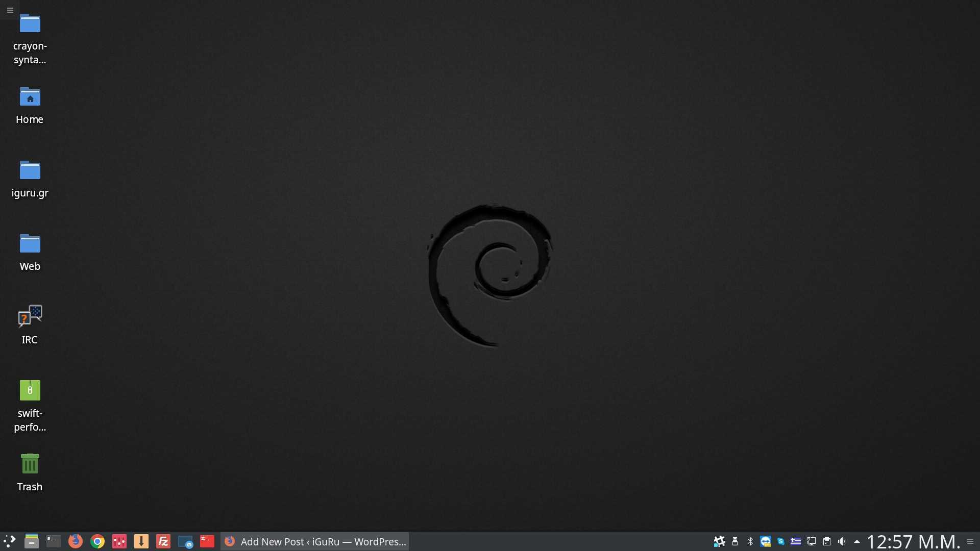Open the TeamViewer tray icon

(766, 541)
